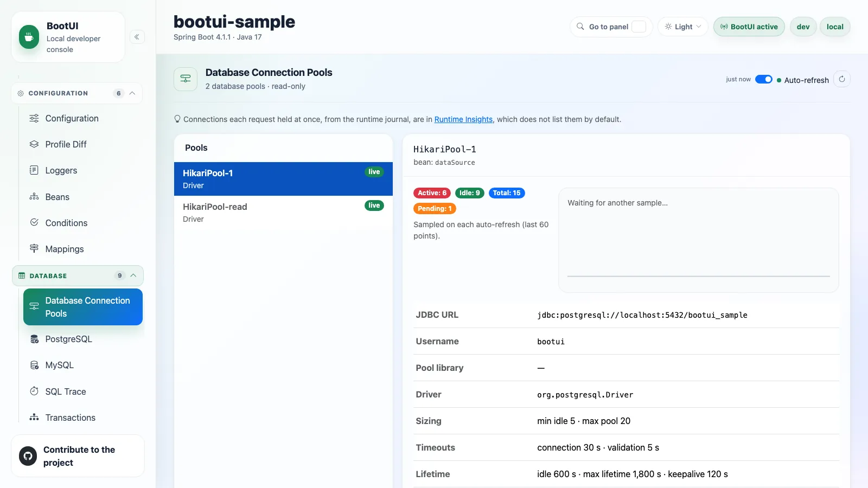868x488 pixels.
Task: Click the Database Connection Pools header icon
Action: click(186, 79)
